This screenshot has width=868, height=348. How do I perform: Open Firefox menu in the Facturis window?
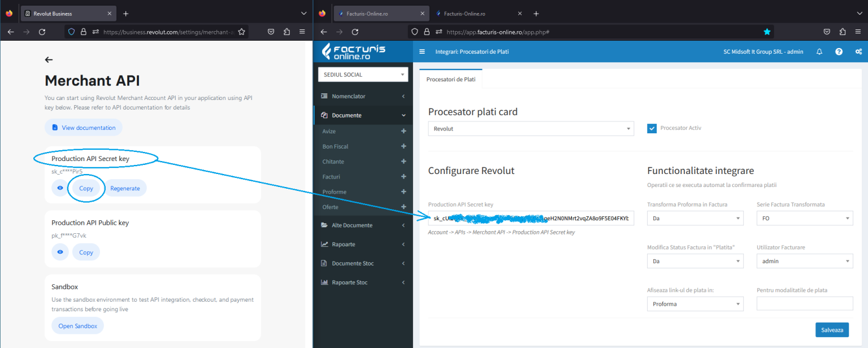click(858, 32)
